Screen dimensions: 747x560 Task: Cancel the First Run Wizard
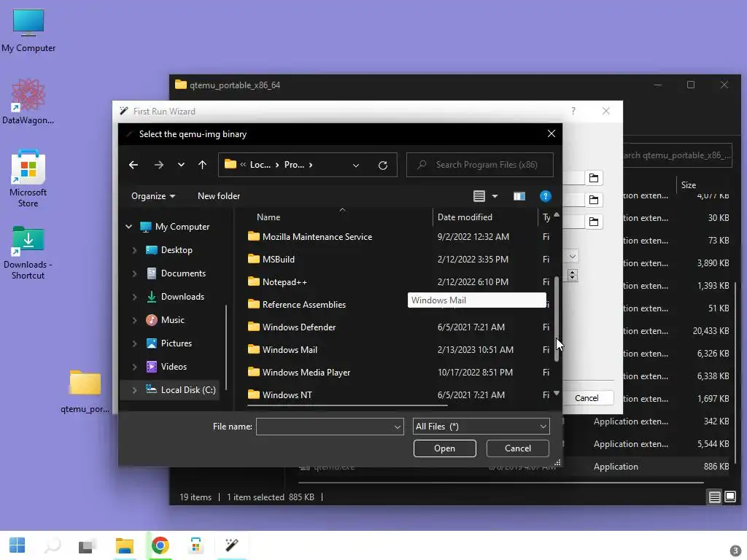click(587, 398)
